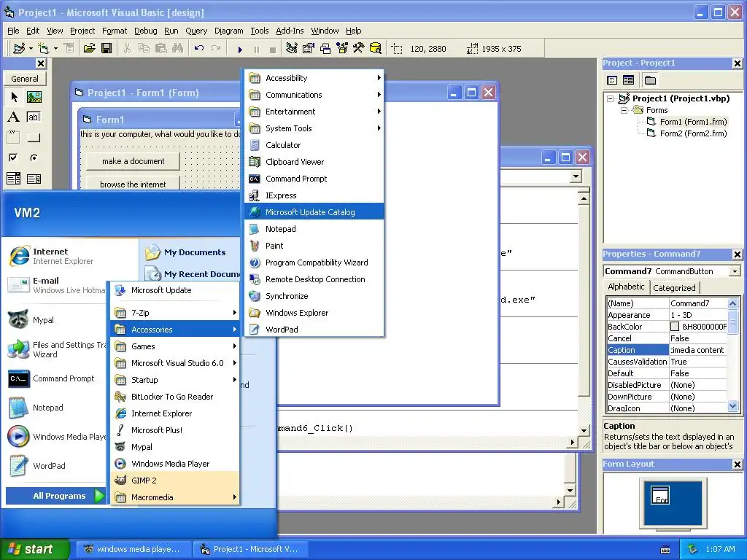Click the BackColor color swatch value
The width and height of the screenshot is (747, 560).
(x=675, y=327)
